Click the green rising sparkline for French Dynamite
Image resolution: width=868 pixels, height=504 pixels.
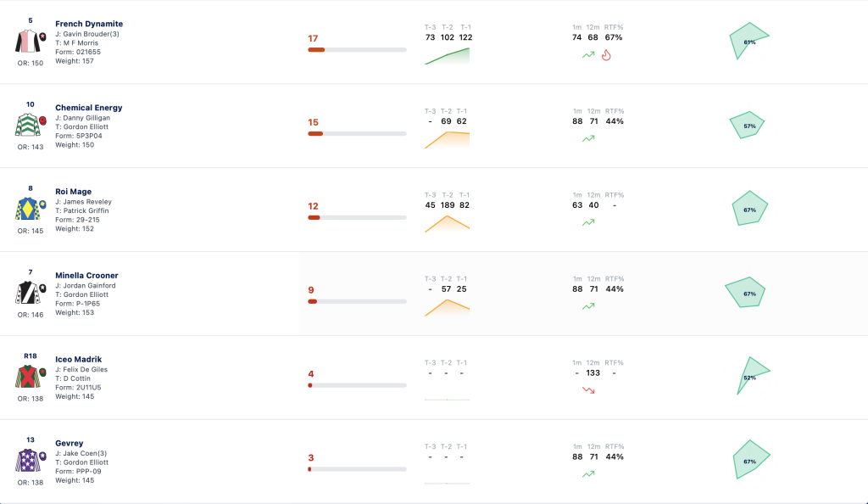pyautogui.click(x=447, y=56)
